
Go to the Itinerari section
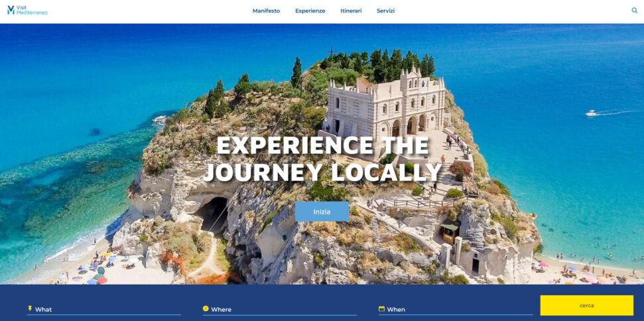tap(351, 11)
